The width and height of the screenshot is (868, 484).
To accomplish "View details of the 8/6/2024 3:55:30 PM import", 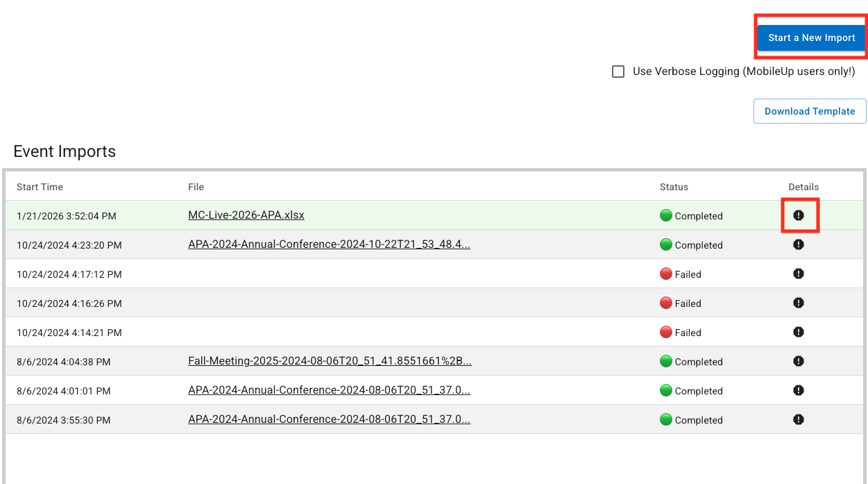I will 799,419.
